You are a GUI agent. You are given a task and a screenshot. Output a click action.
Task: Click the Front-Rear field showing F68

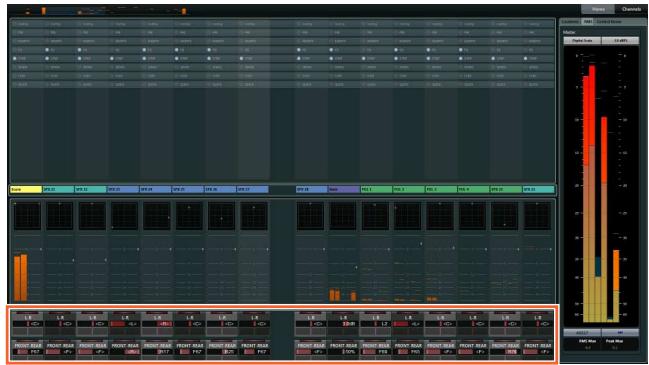click(376, 352)
